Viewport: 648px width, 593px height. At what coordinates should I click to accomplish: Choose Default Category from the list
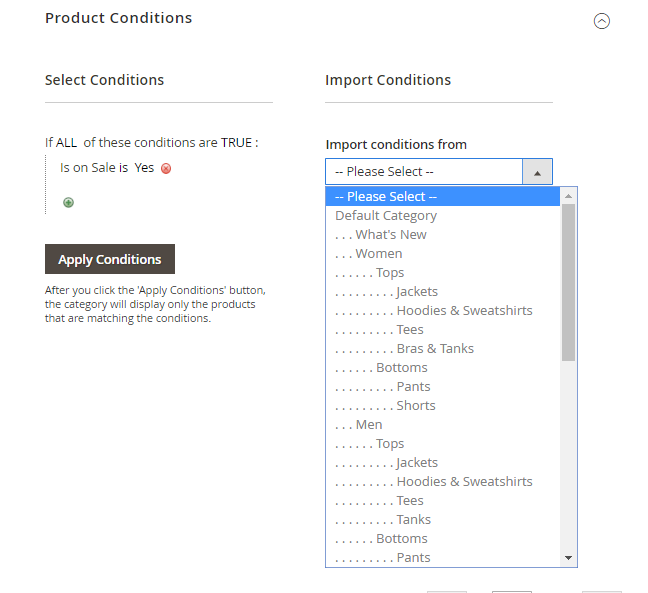point(386,216)
